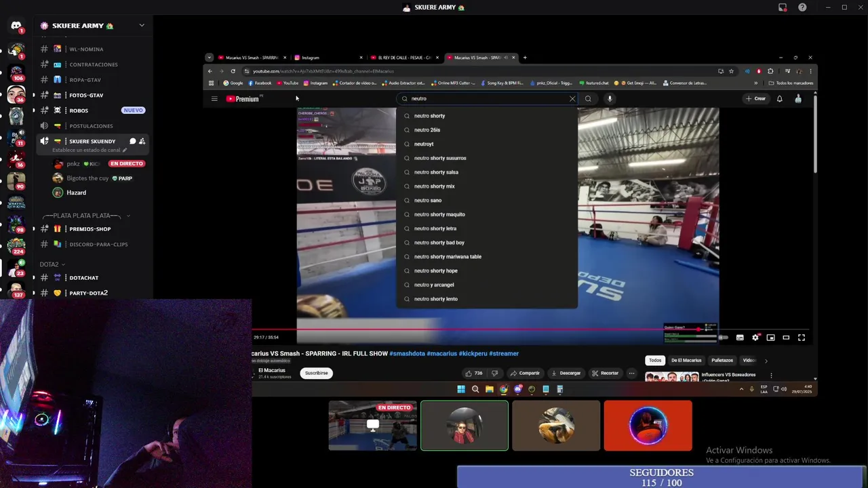Switch to EL REY DE CALLE tab

(x=404, y=58)
